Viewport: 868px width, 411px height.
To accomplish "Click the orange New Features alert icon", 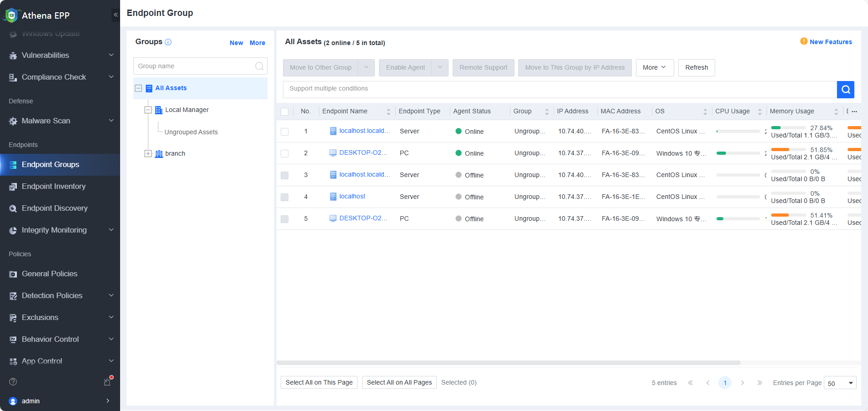I will [x=804, y=41].
